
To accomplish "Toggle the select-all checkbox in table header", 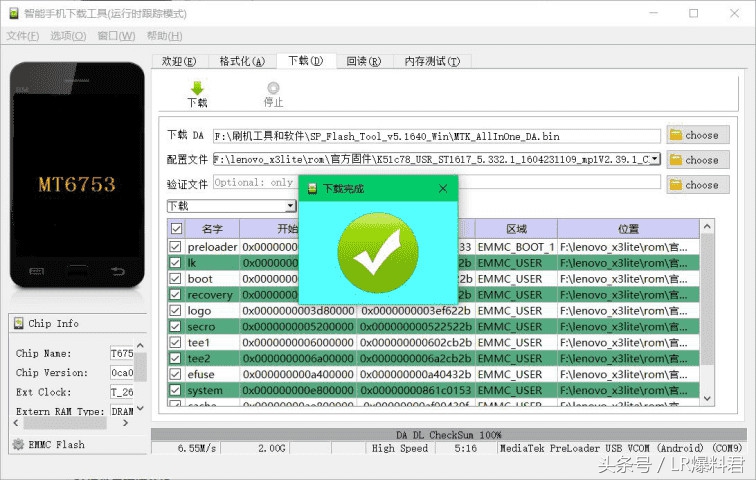I will coord(176,229).
